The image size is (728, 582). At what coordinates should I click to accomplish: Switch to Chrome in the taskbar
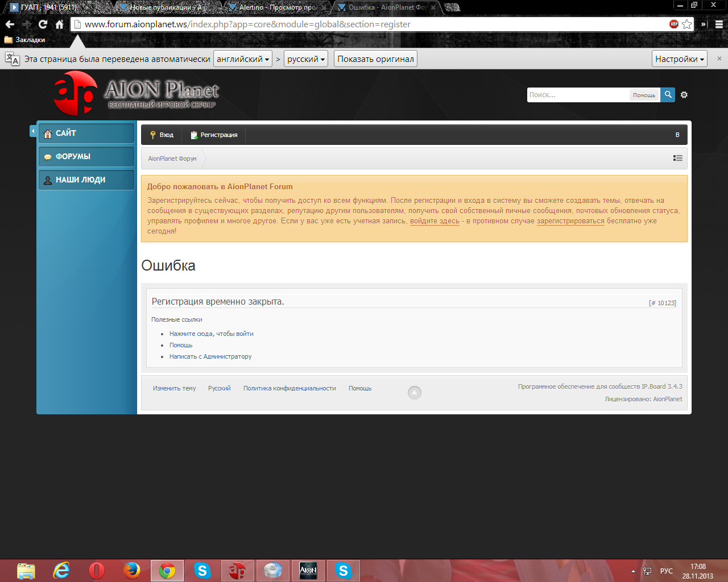coord(167,571)
